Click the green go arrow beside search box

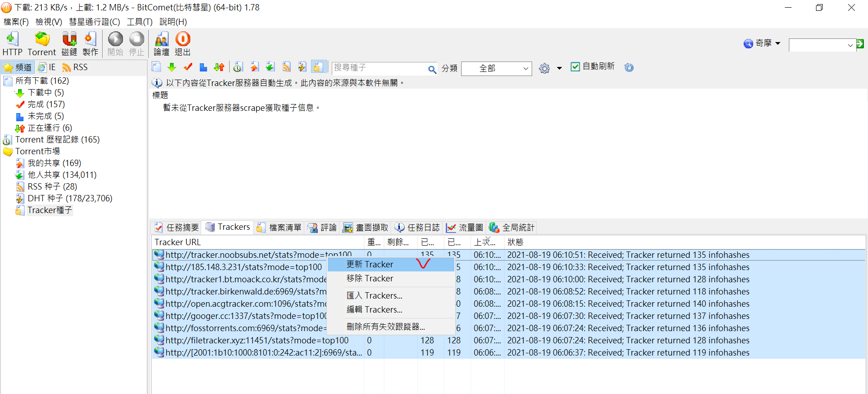[x=860, y=44]
